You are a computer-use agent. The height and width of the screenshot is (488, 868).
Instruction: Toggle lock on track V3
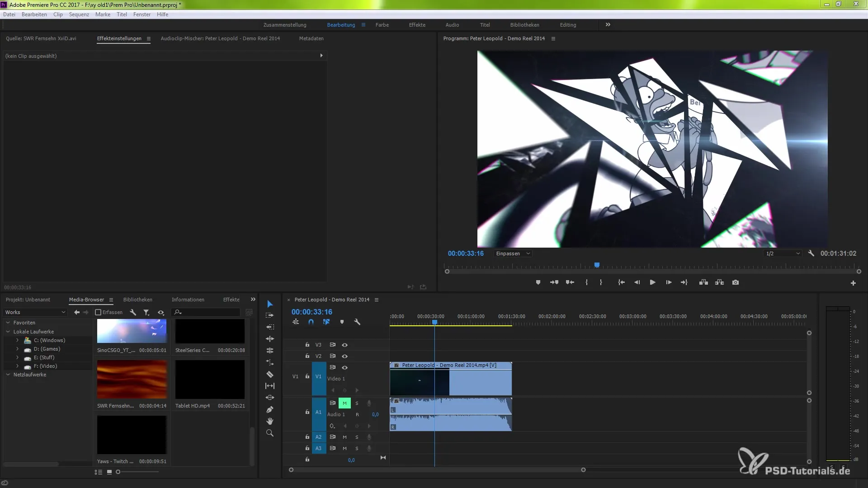(x=307, y=345)
